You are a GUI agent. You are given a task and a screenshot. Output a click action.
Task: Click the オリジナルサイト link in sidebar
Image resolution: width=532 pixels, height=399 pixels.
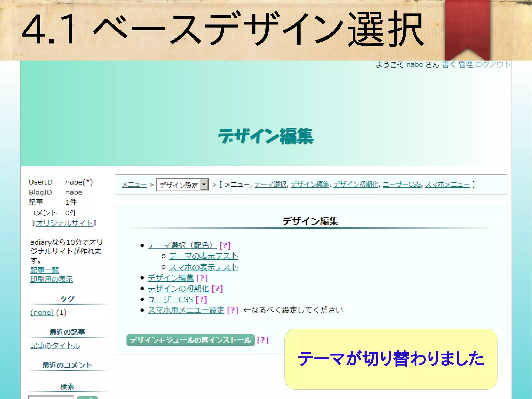tap(64, 223)
